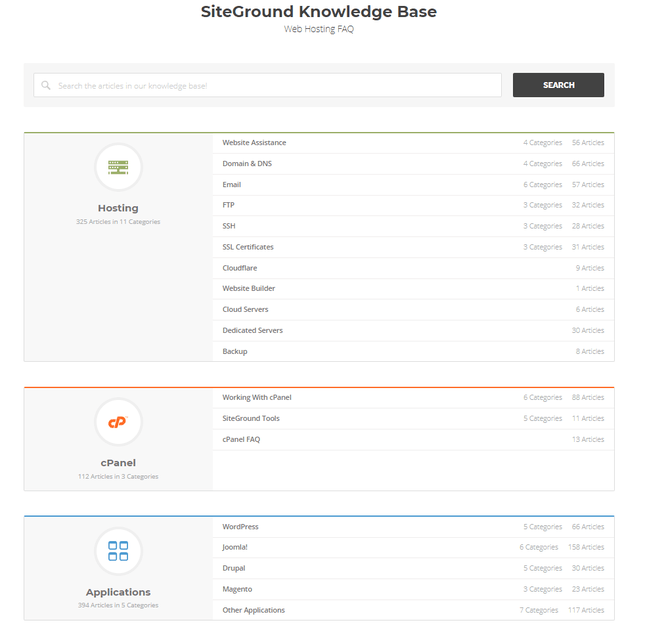Open the Working With cPanel category
Screen dimensions: 645x633
(x=257, y=397)
